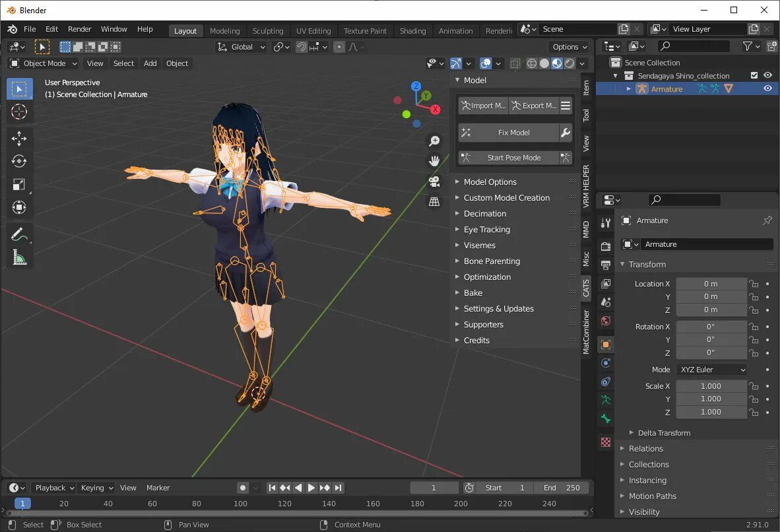Open the Tool properties tab icon
Viewport: 780px width, 532px height.
[x=605, y=223]
